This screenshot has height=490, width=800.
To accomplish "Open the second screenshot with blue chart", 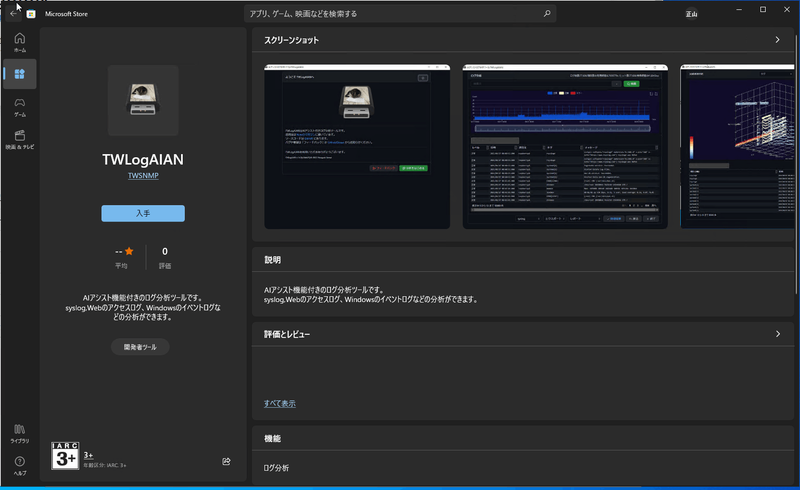I will coord(565,146).
